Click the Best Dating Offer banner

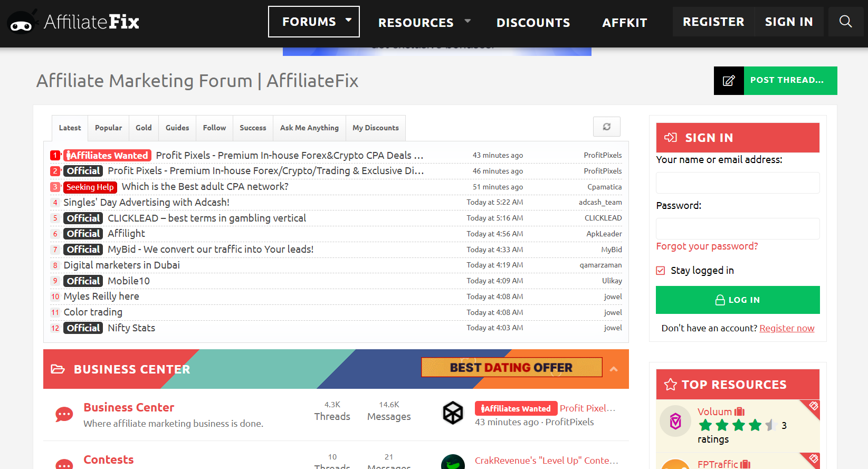(x=511, y=367)
